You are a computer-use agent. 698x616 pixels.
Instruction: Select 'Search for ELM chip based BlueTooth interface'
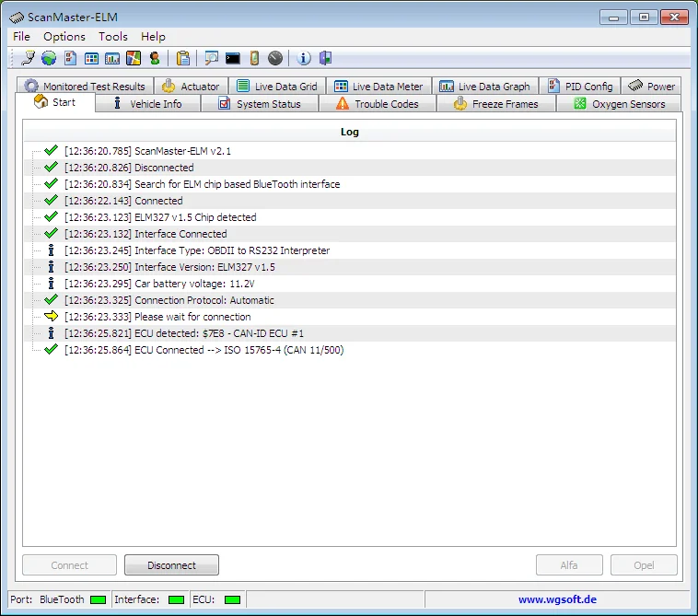click(349, 184)
